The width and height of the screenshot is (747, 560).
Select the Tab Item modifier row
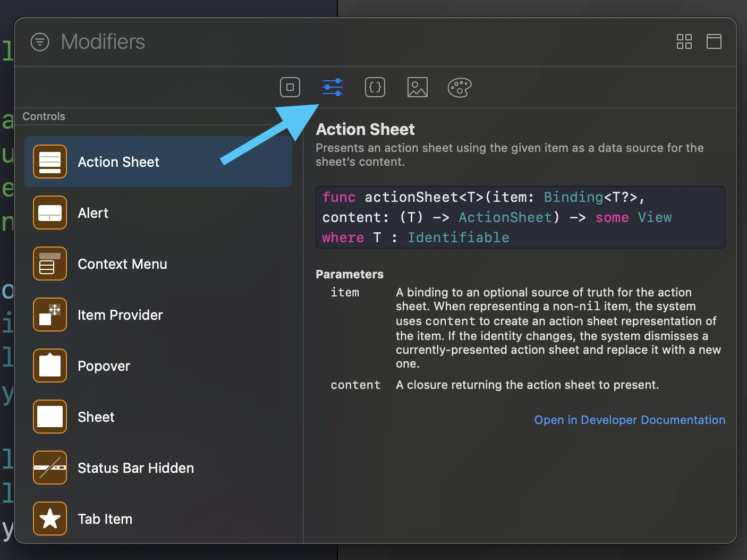coord(158,519)
